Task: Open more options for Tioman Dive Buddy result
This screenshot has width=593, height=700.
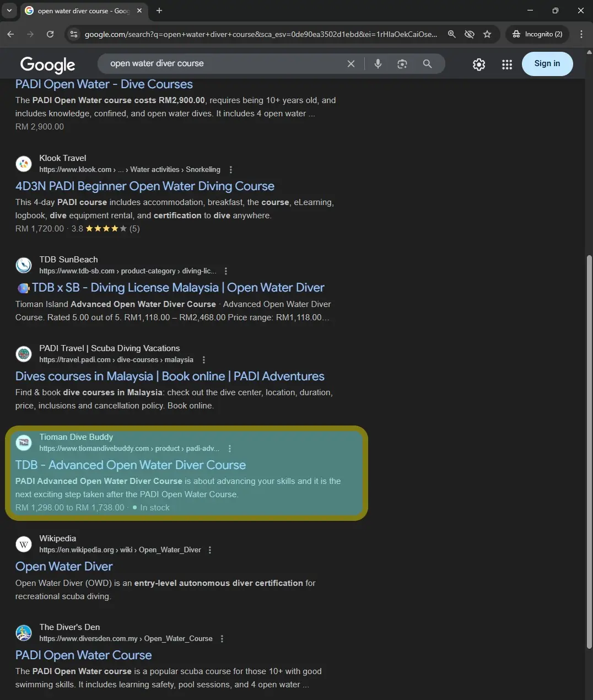Action: click(230, 449)
